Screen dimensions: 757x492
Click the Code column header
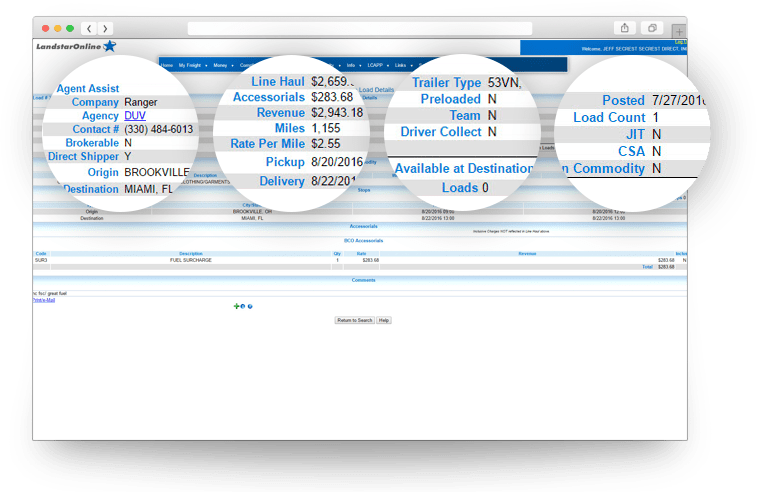coord(41,253)
